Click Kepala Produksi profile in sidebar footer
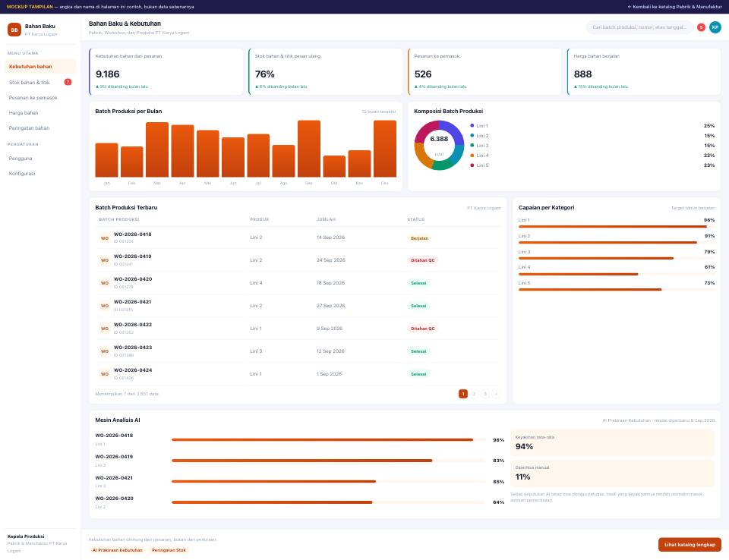Viewport: 729px width, 560px height. pyautogui.click(x=39, y=543)
